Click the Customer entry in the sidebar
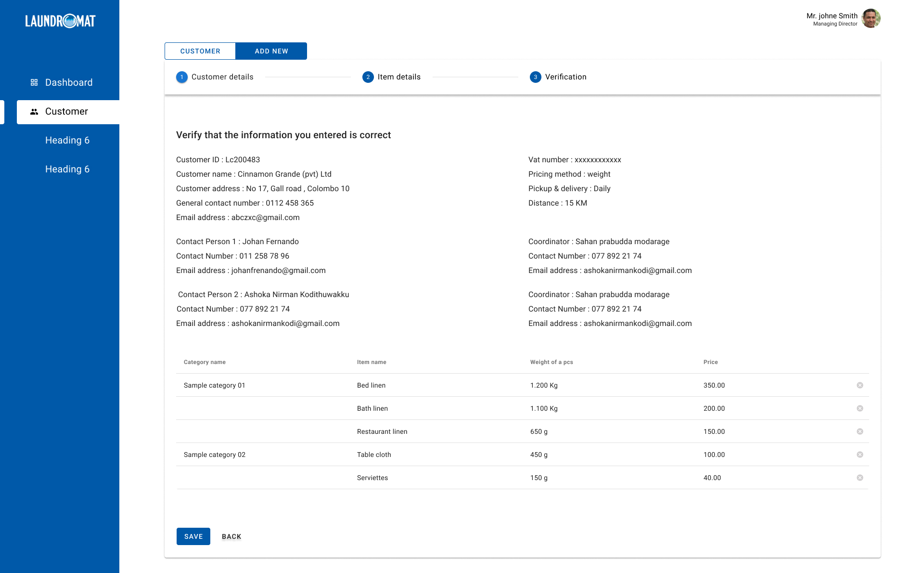 (66, 111)
